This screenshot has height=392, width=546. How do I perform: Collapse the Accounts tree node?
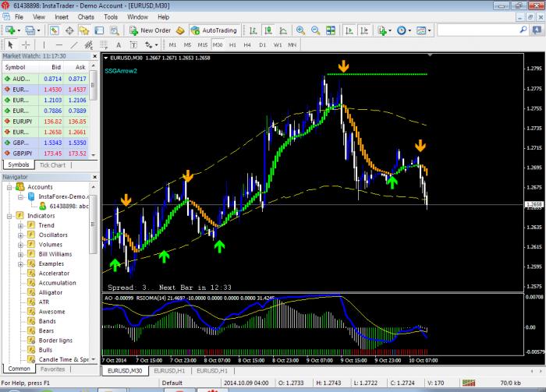(9, 188)
